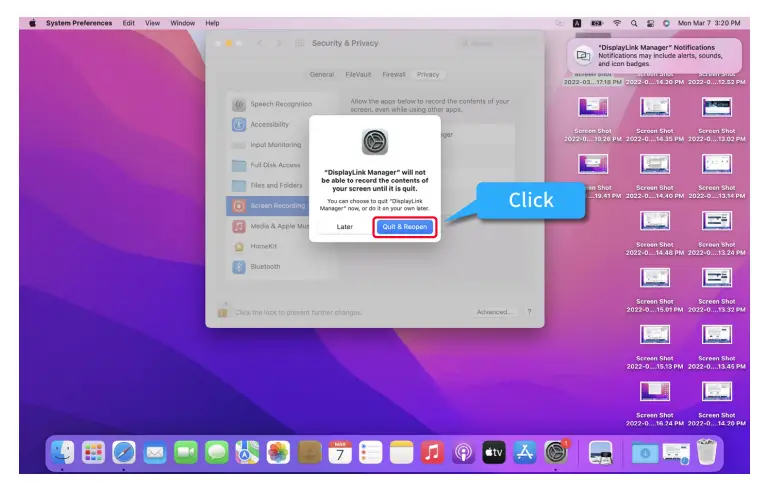The height and width of the screenshot is (488, 758).
Task: Open the Calendar app in Dock
Action: (x=340, y=452)
